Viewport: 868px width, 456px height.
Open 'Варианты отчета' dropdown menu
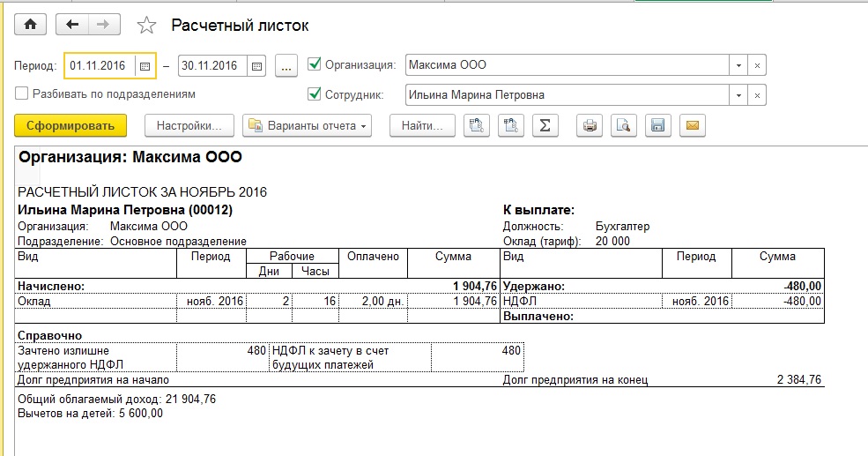[x=308, y=126]
